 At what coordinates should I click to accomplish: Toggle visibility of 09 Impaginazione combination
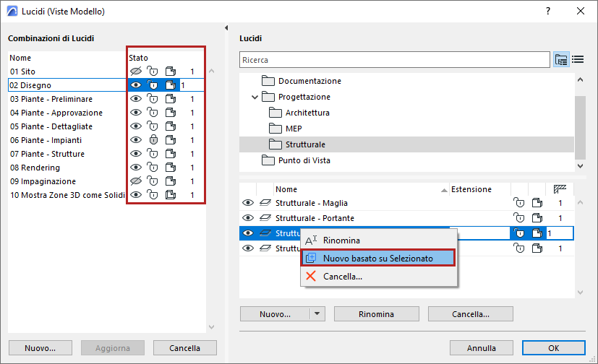(x=135, y=181)
